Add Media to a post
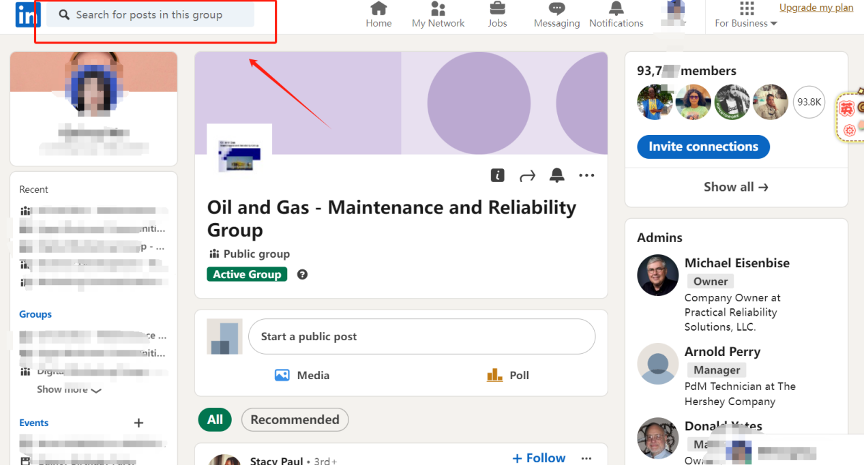This screenshot has height=466, width=864. pos(302,375)
